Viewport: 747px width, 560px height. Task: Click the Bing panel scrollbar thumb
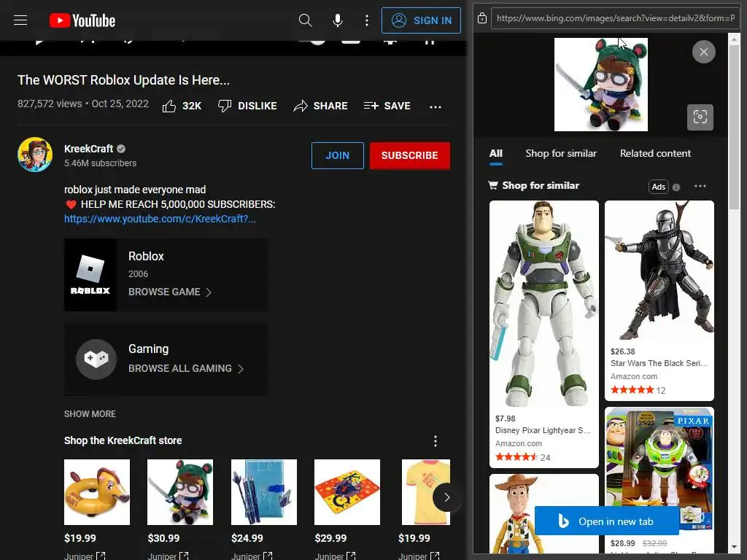coord(734,127)
